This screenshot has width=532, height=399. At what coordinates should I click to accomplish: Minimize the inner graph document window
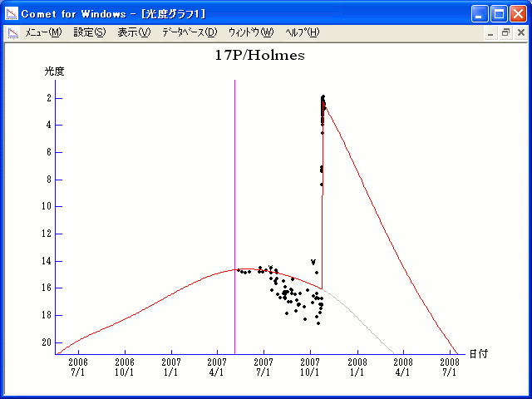(490, 33)
